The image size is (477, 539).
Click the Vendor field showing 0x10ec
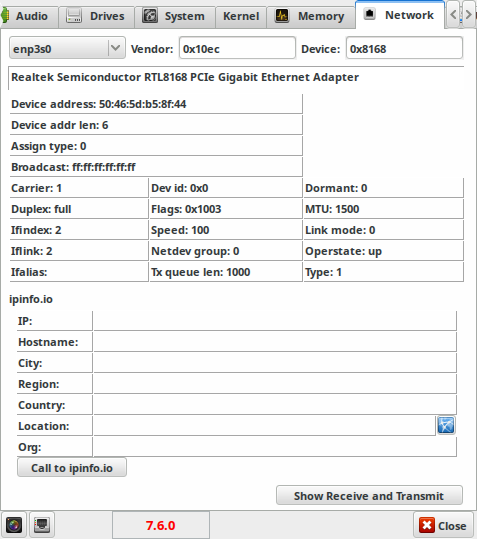click(x=237, y=48)
